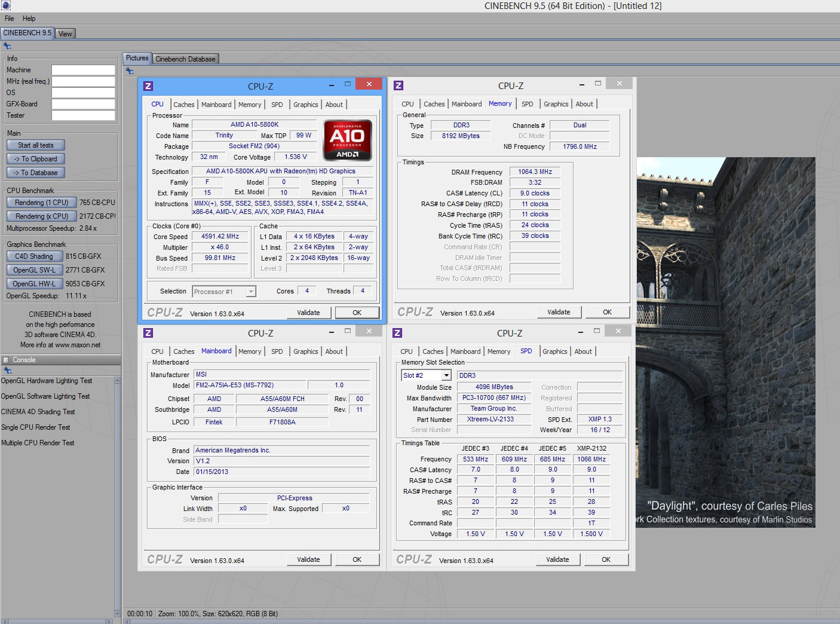Open the Slot #2 memory slot dropdown

pos(446,375)
